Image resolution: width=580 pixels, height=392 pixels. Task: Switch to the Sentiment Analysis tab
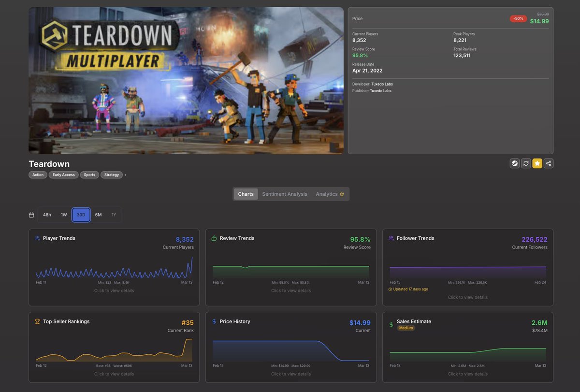click(285, 194)
